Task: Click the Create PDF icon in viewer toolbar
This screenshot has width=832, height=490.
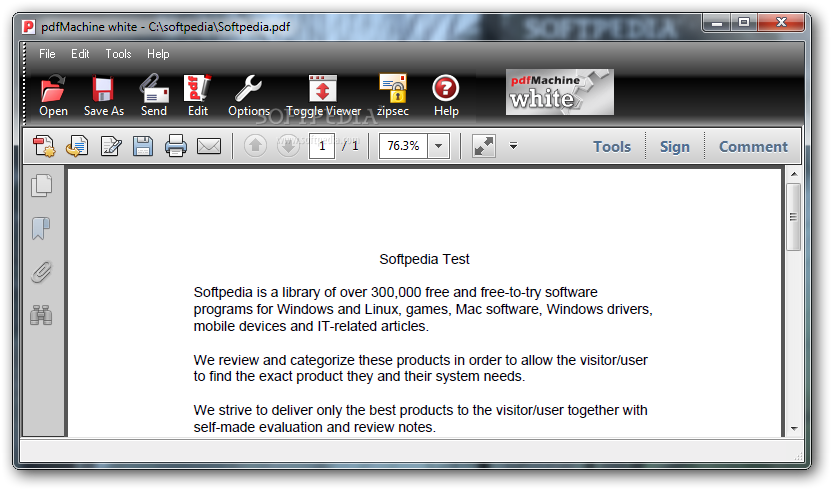Action: point(44,146)
